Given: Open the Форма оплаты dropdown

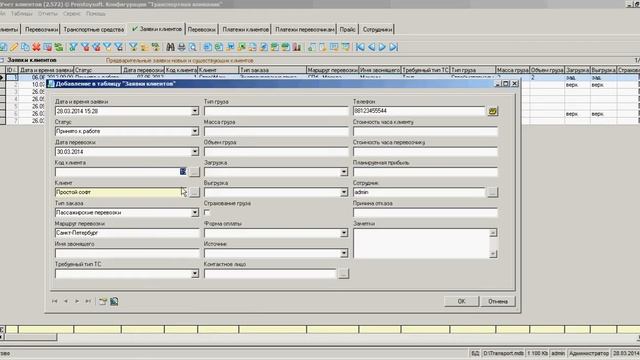Looking at the screenshot, I should (344, 233).
